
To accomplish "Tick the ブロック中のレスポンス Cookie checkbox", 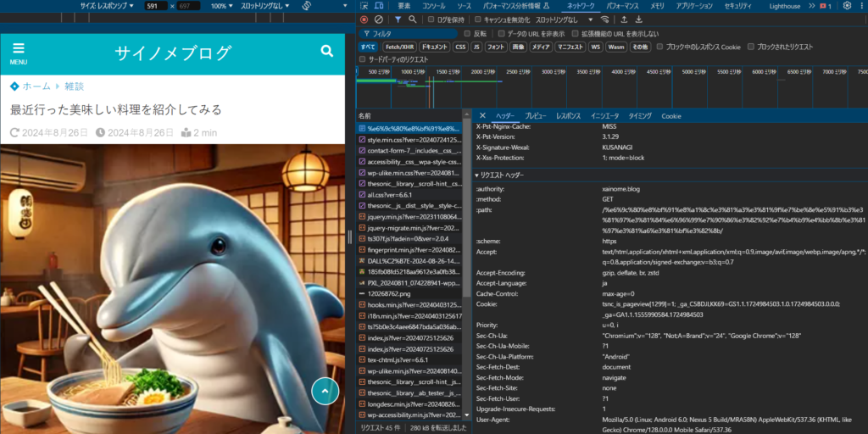I will coord(659,47).
